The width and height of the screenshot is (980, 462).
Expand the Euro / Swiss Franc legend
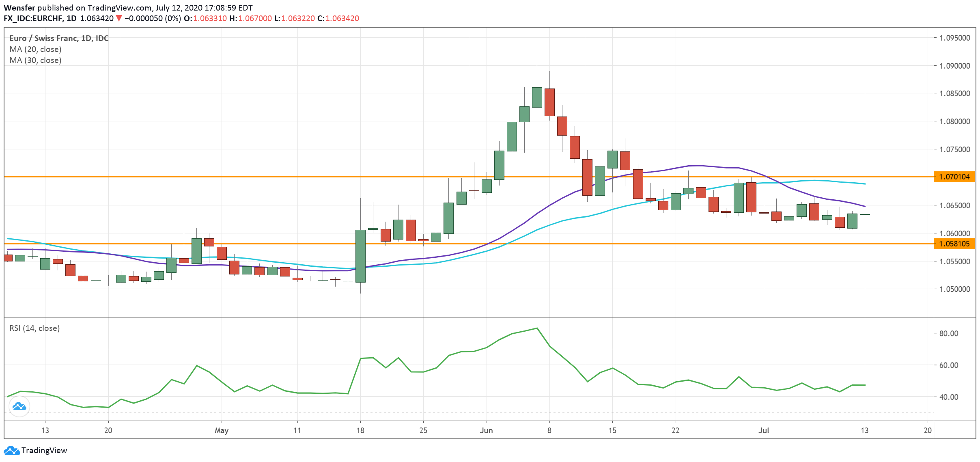(x=59, y=38)
